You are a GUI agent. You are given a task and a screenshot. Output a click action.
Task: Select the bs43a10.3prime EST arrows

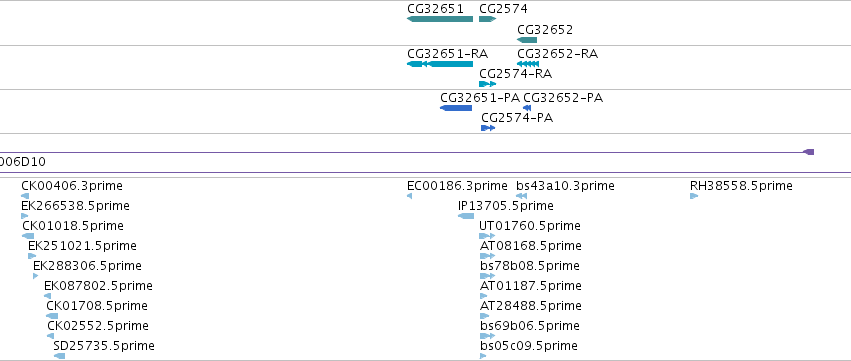point(522,196)
